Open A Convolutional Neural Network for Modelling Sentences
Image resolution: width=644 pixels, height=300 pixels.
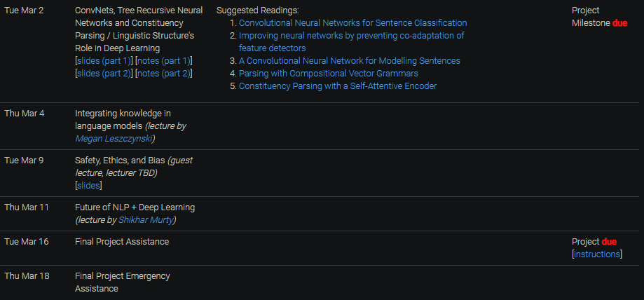[x=350, y=61]
